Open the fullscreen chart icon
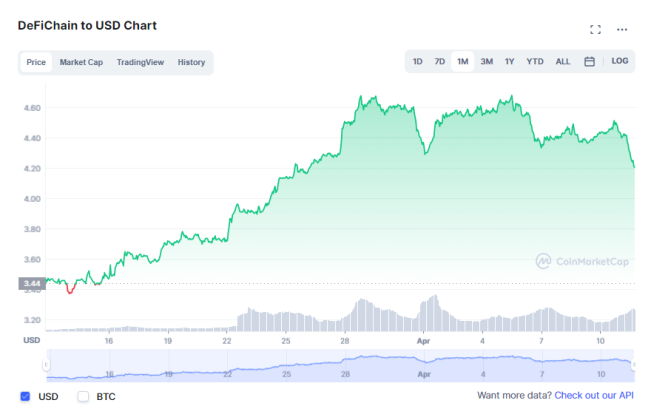Screen dimensions: 651x420 coord(595,29)
